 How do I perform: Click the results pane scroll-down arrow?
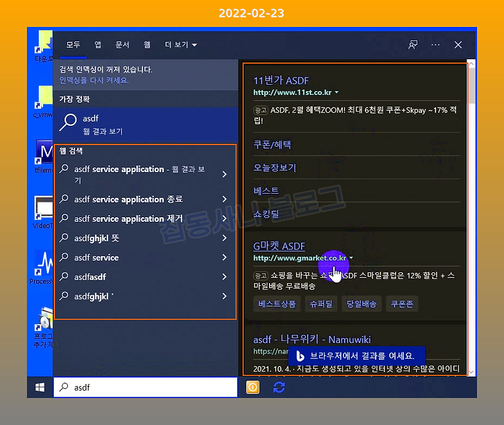(x=471, y=372)
